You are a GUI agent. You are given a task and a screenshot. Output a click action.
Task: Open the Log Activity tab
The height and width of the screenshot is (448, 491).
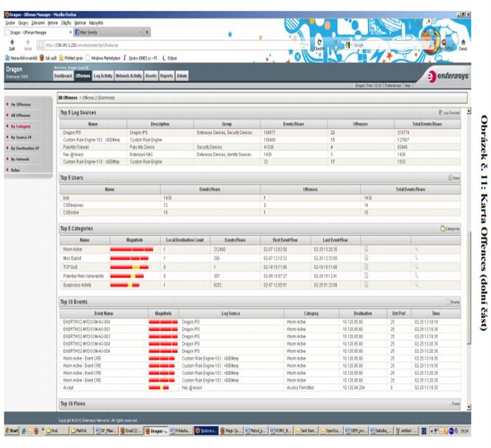[103, 76]
